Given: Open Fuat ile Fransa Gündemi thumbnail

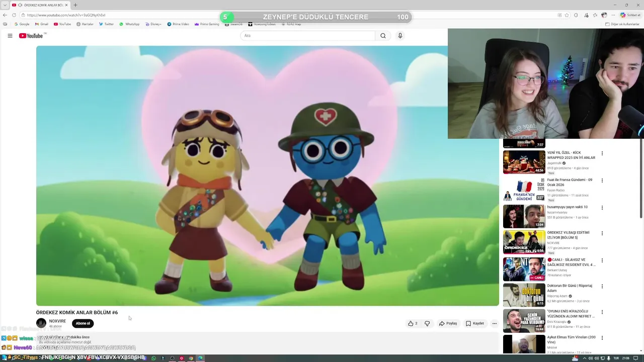Looking at the screenshot, I should [x=524, y=189].
